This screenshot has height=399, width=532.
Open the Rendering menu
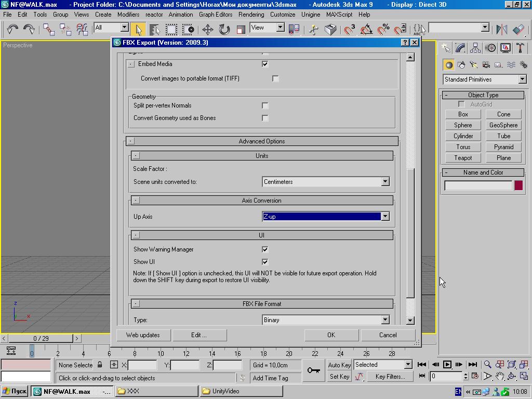[x=251, y=15]
